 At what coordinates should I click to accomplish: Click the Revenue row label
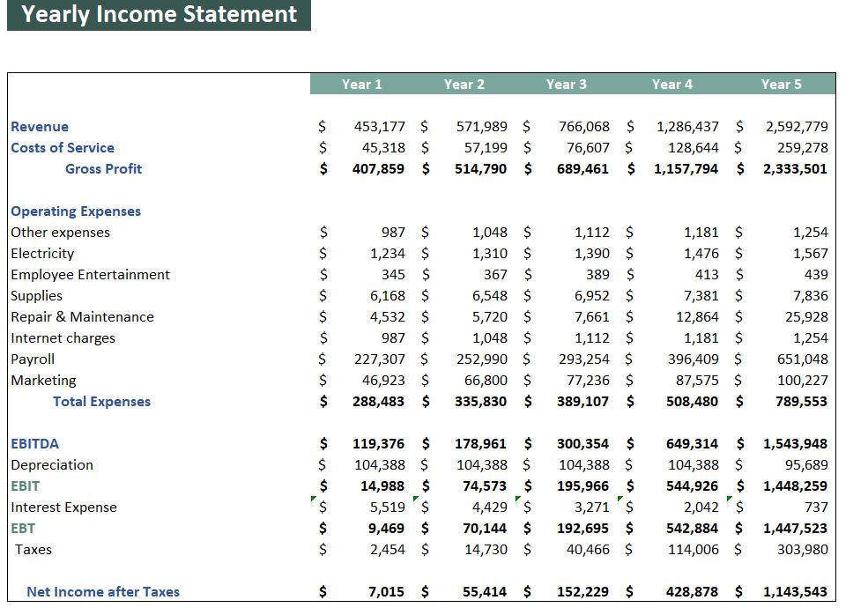pos(41,126)
